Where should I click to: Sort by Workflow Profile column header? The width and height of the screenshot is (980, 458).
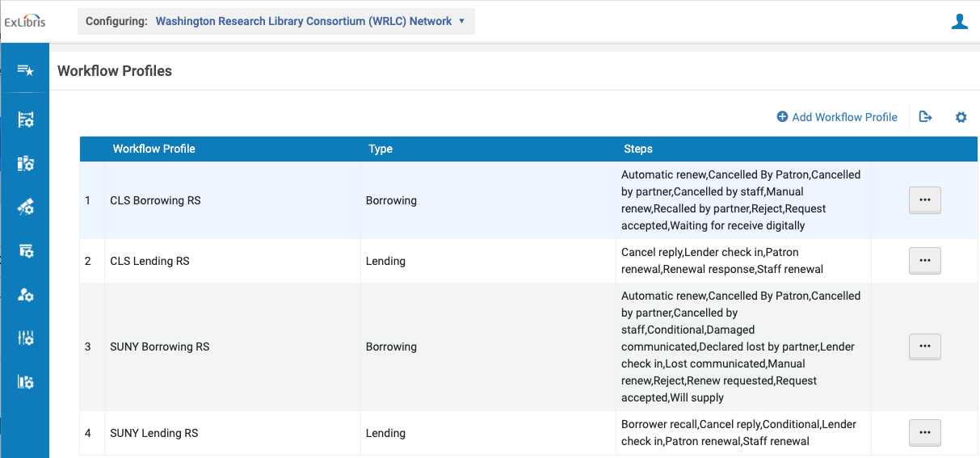click(154, 149)
